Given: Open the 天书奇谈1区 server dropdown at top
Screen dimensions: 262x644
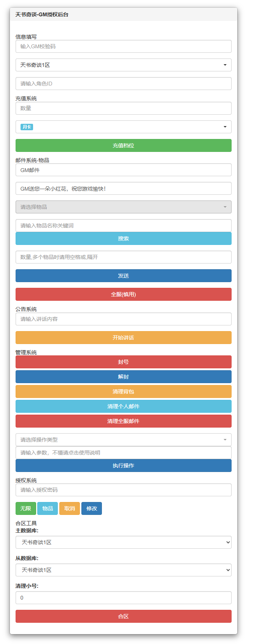Looking at the screenshot, I should click(x=123, y=65).
